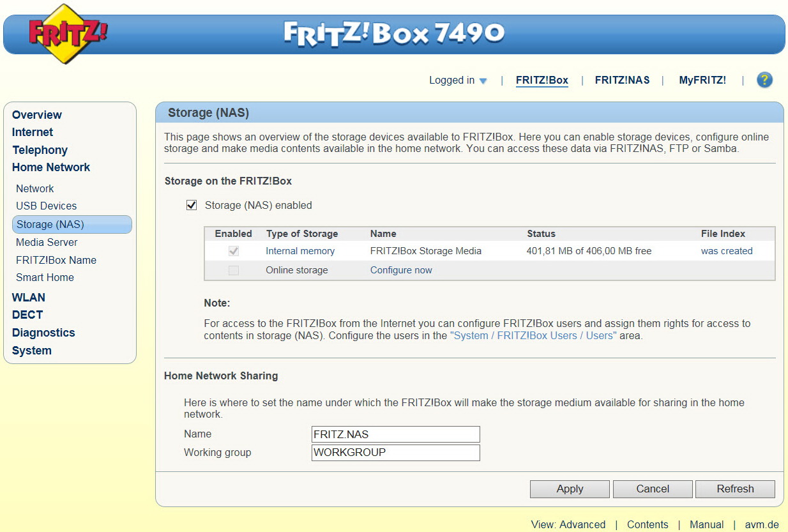Toggle Internal memory enabled checkbox
The width and height of the screenshot is (788, 532).
point(234,252)
